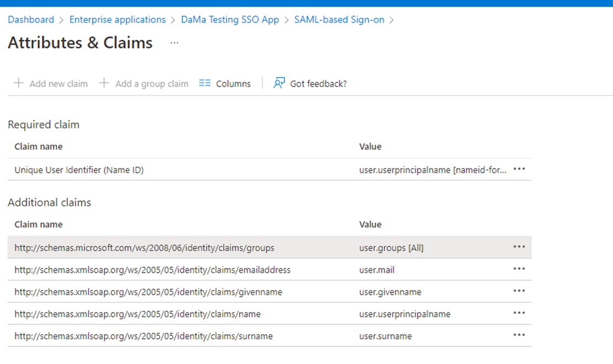Screen dimensions: 613x364
Task: Open ellipsis menu for the groups claim row
Action: click(519, 247)
